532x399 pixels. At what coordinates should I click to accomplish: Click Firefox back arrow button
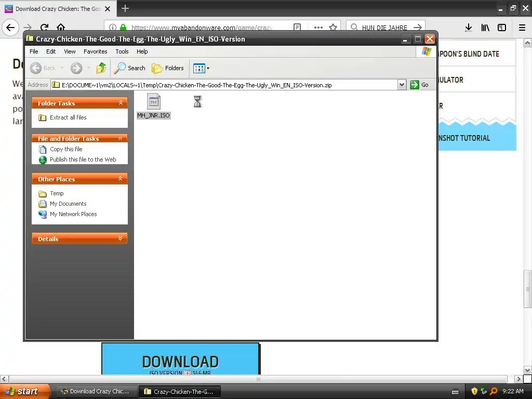point(10,27)
